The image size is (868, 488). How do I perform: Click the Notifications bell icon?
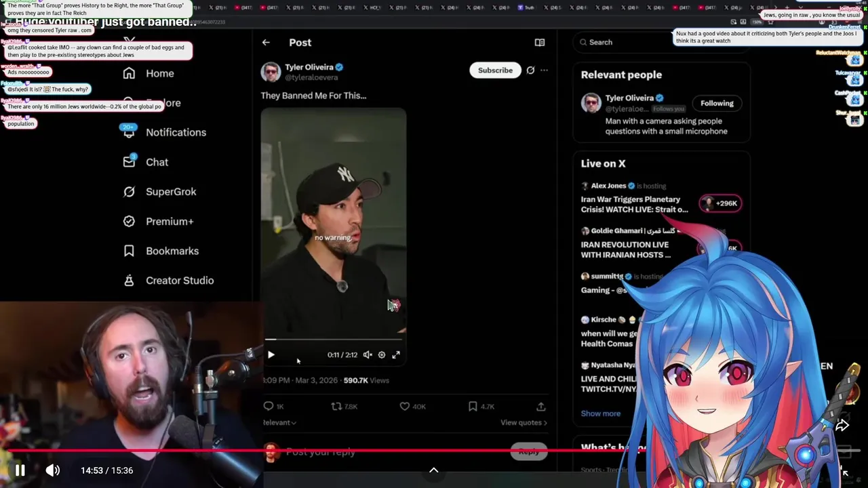(129, 132)
